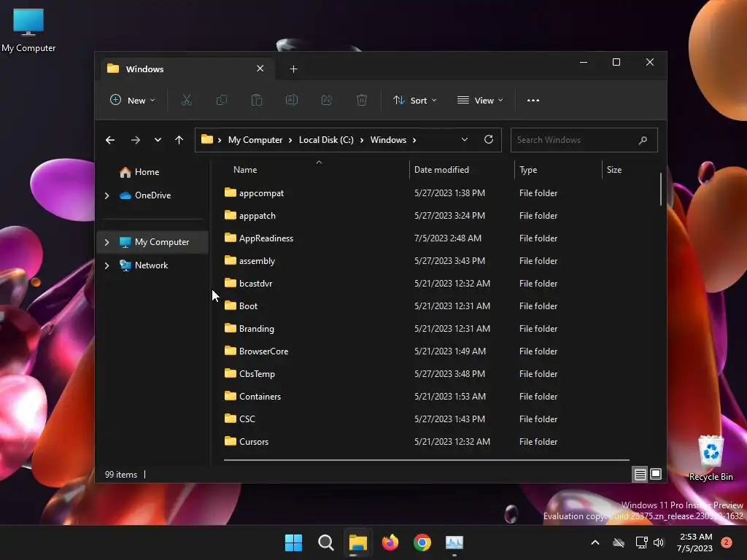Open the clock and date 2:53 AM

[x=695, y=542]
